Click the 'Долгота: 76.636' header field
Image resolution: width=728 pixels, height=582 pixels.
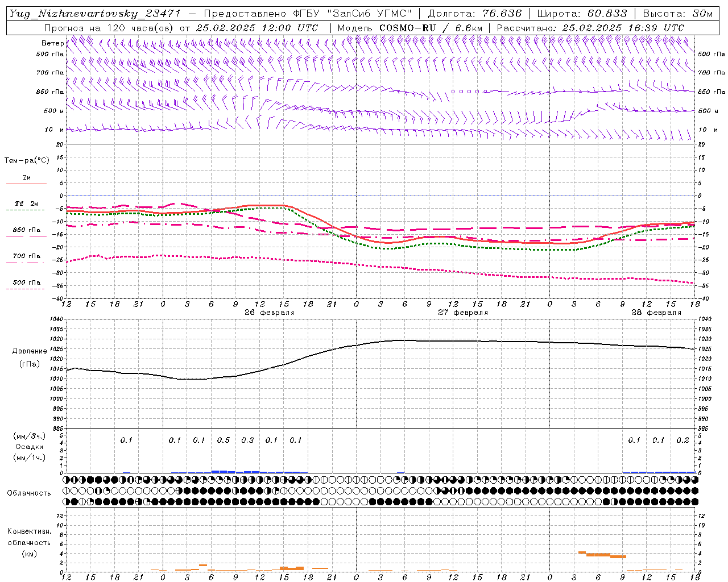point(474,14)
